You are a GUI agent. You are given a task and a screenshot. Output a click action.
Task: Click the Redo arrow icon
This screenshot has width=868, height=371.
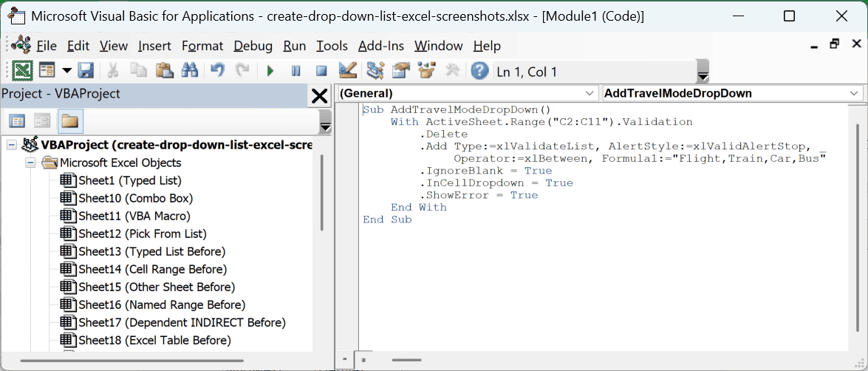[242, 71]
